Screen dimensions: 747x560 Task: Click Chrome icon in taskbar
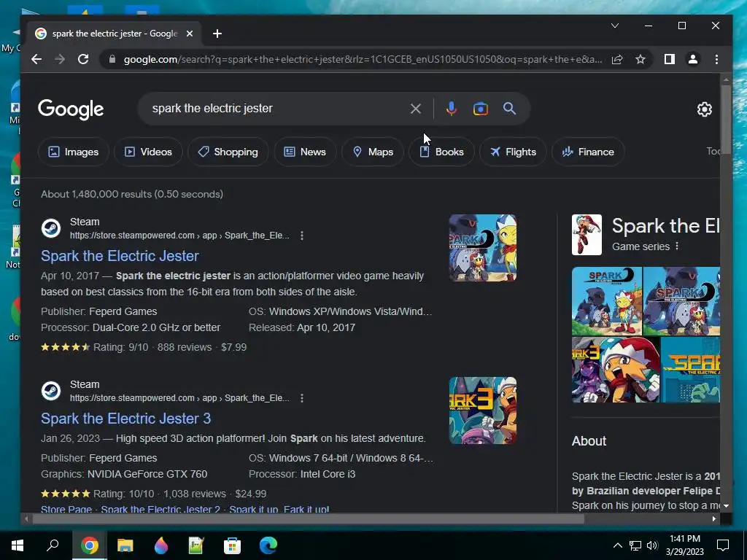click(89, 545)
